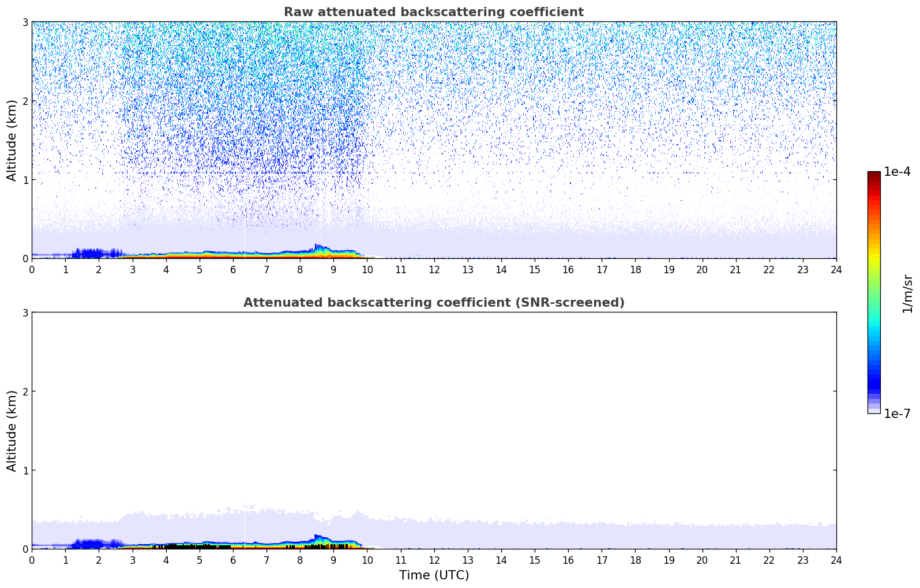This screenshot has height=588, width=920.
Task: Click the top plot's "Altitude (km)" label
Action: coord(12,140)
